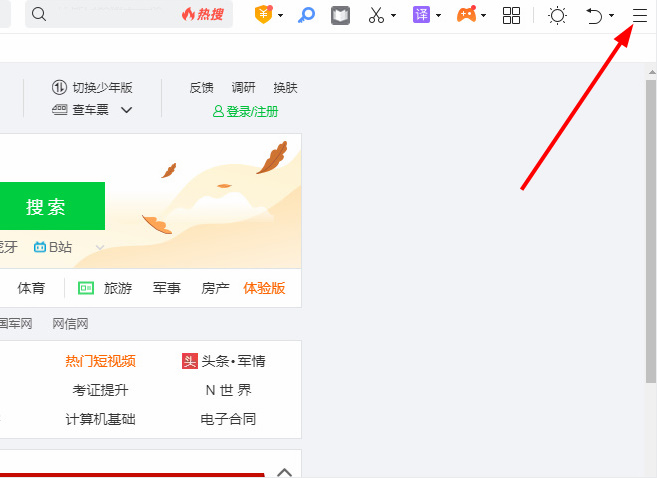The image size is (657, 478).
Task: Expand the translate dropdown arrow
Action: (438, 16)
